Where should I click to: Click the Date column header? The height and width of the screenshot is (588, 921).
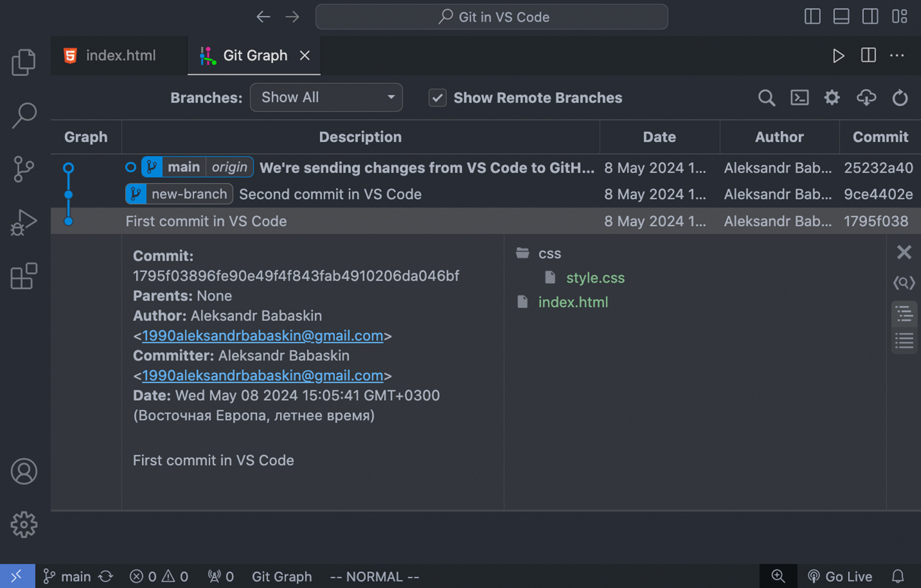[659, 137]
